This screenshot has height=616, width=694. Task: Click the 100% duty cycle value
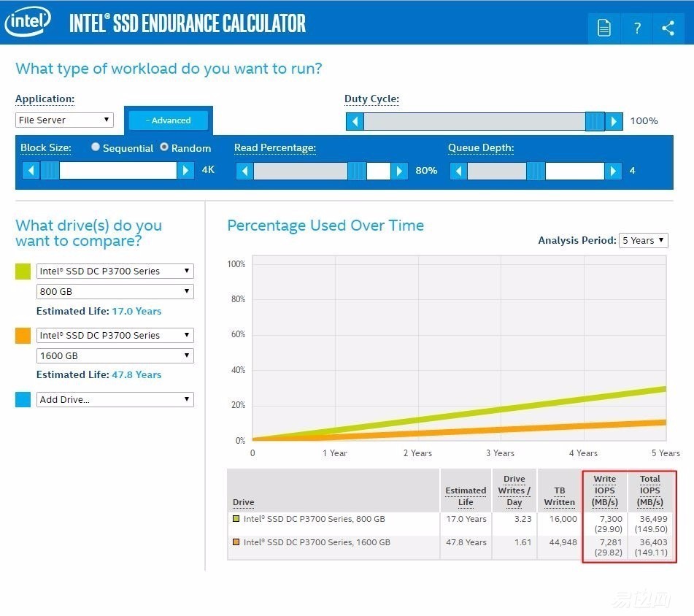pyautogui.click(x=644, y=121)
